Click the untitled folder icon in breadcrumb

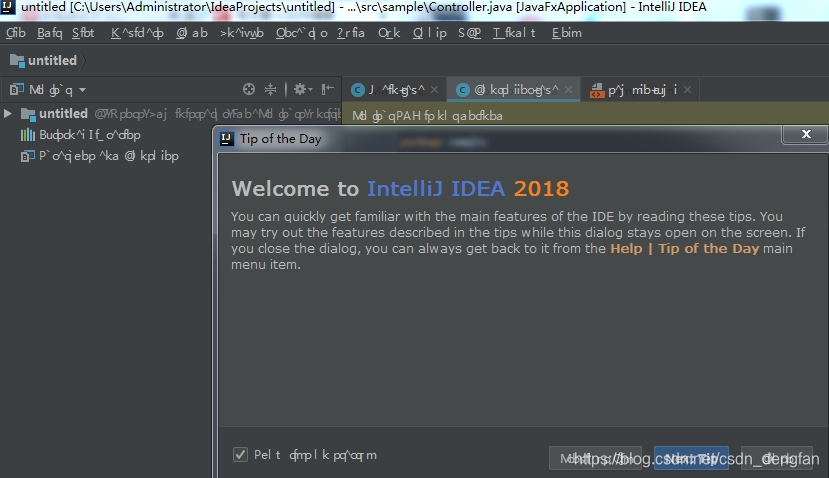(17, 61)
